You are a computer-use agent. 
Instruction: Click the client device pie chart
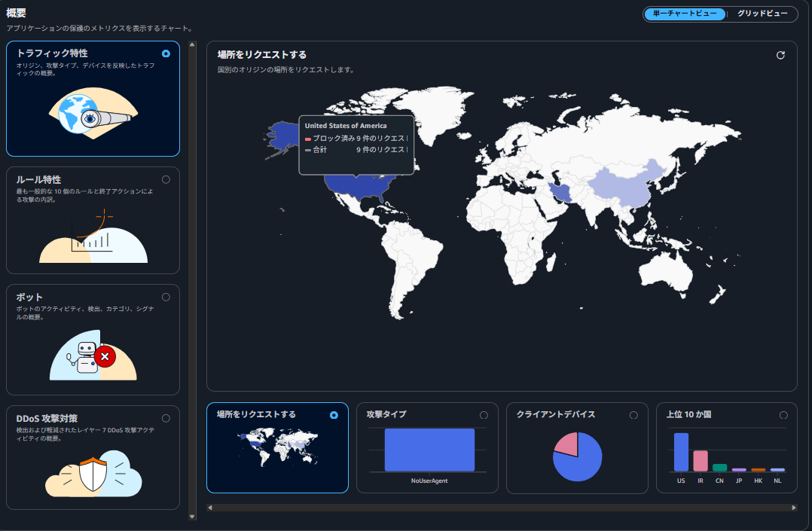click(x=577, y=456)
